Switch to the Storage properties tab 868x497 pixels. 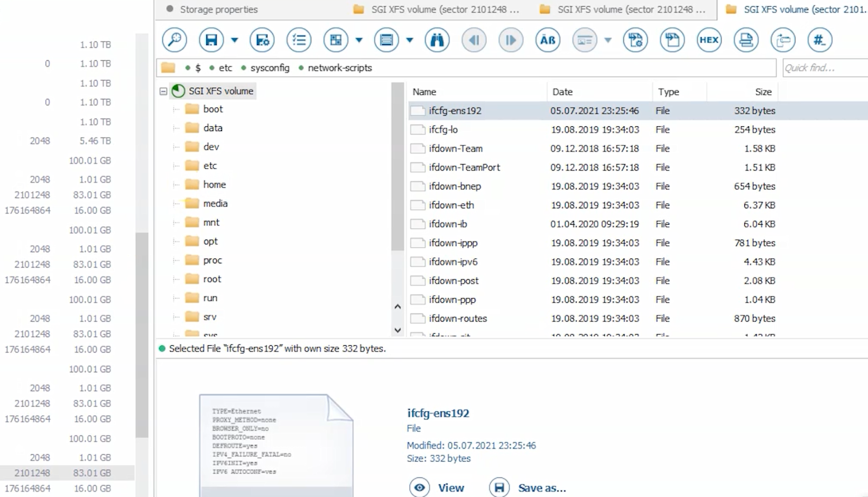[x=218, y=10]
